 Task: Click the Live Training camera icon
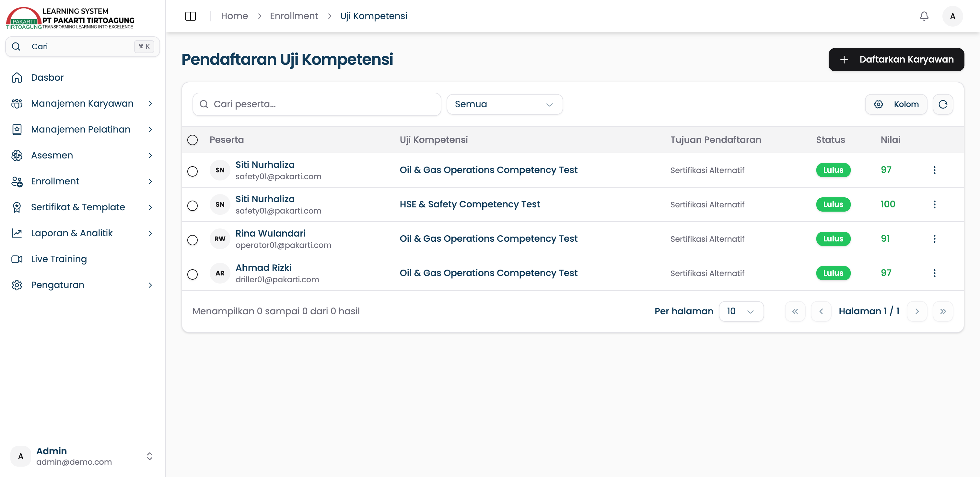tap(17, 259)
